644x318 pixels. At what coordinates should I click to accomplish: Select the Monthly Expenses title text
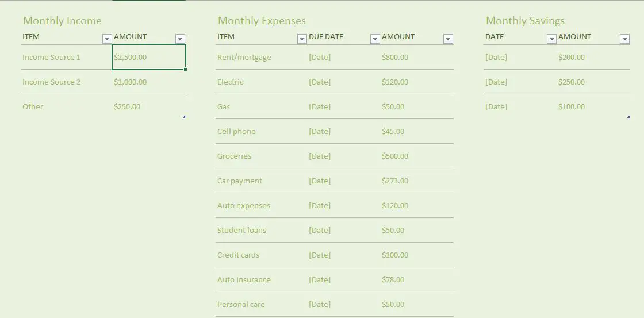tap(262, 21)
